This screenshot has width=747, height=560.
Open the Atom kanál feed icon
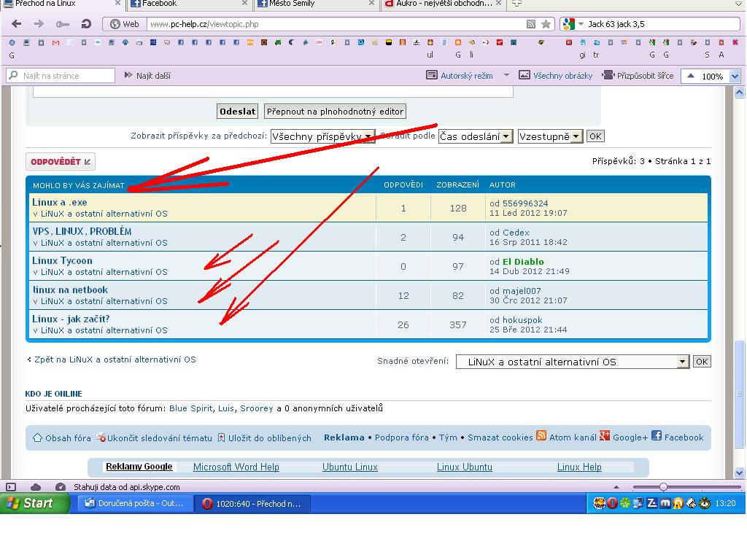click(541, 436)
